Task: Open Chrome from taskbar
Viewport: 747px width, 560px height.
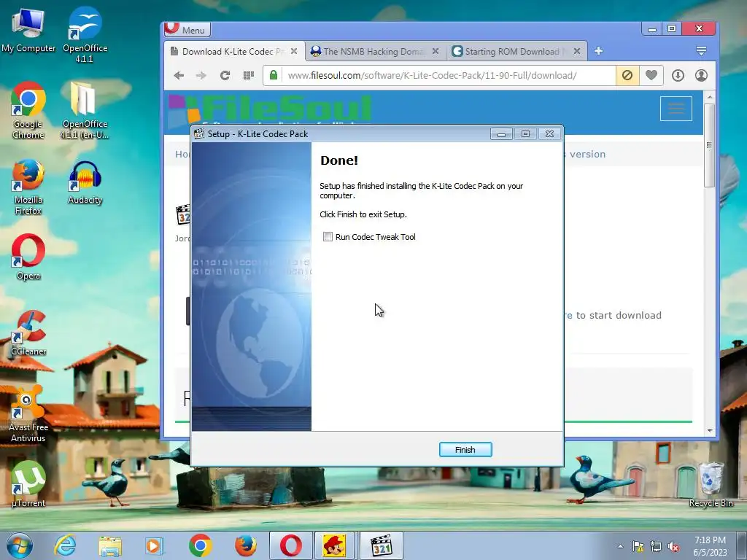Action: coord(200,545)
